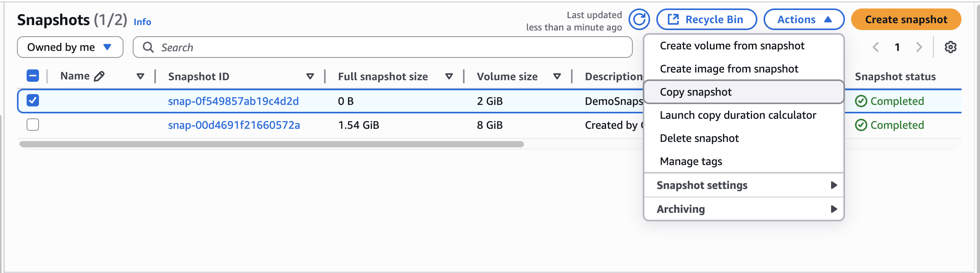Screen dimensions: 980x273
Task: Sort by Full snapshot size arrow
Action: click(449, 76)
